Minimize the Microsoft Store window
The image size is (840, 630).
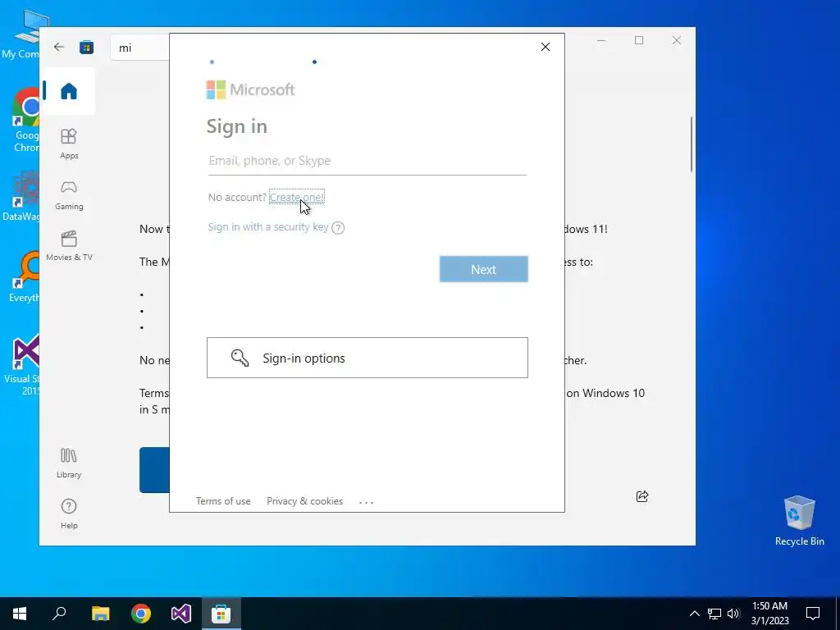(x=601, y=41)
